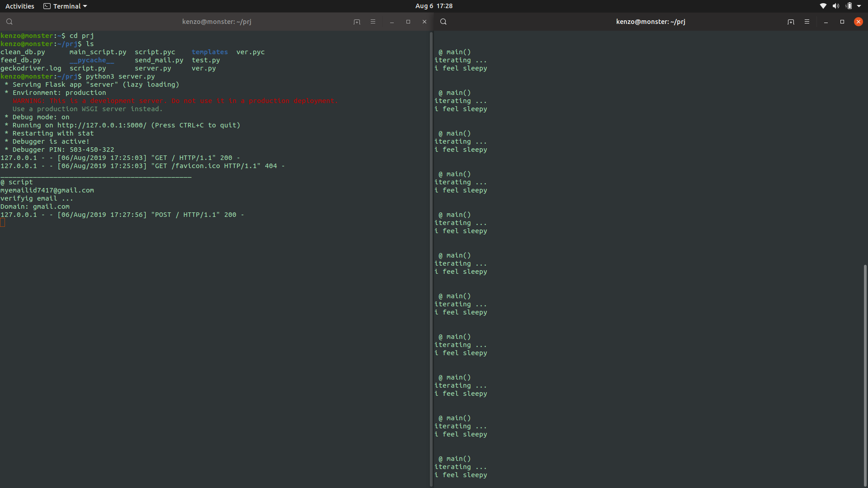Click the left terminal cursor block
Screen dimensions: 868x488
tap(3, 222)
